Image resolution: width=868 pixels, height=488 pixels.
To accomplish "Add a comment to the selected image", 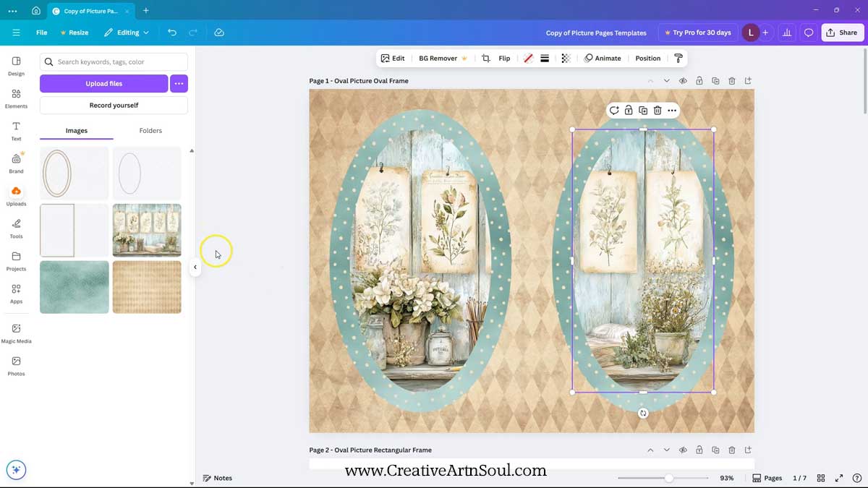I will (x=614, y=111).
